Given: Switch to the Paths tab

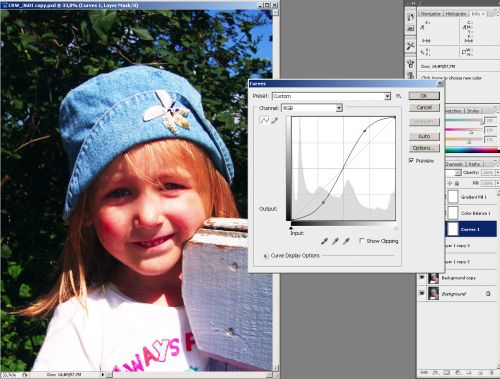Looking at the screenshot, I should pyautogui.click(x=474, y=164).
